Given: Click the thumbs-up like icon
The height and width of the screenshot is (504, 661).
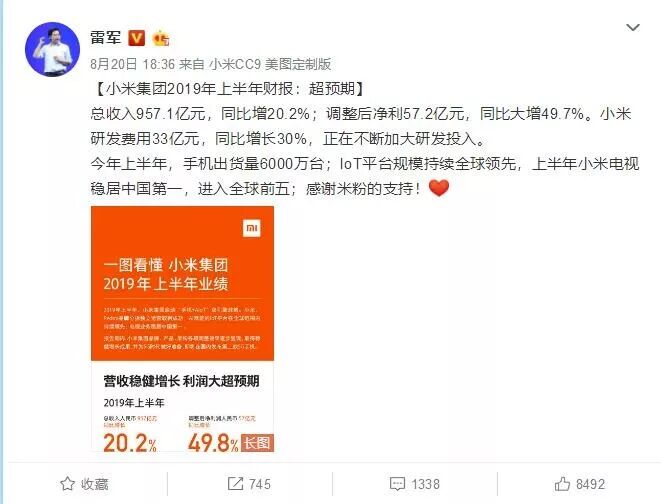Looking at the screenshot, I should (x=562, y=484).
